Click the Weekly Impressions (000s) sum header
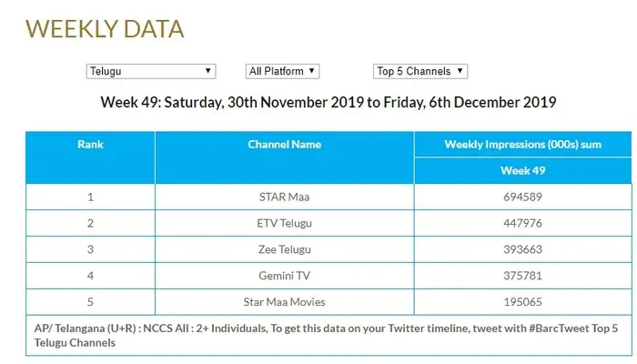Viewport: 637px width, 364px height. [x=522, y=145]
